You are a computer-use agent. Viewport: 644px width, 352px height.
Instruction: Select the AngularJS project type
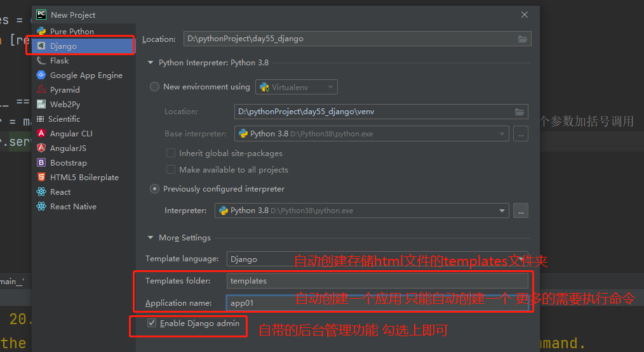84,148
